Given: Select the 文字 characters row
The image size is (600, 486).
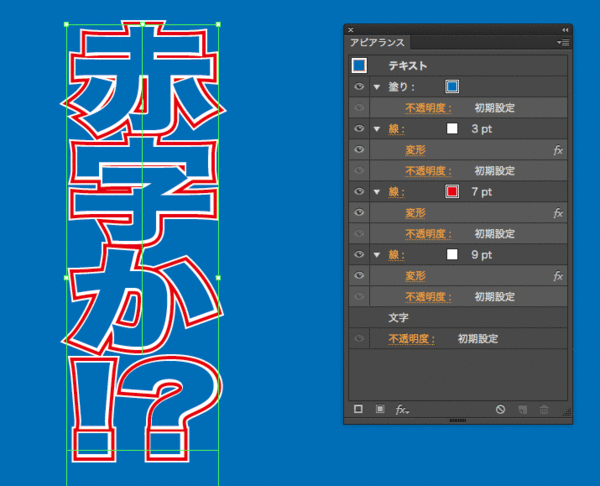Looking at the screenshot, I should point(458,318).
